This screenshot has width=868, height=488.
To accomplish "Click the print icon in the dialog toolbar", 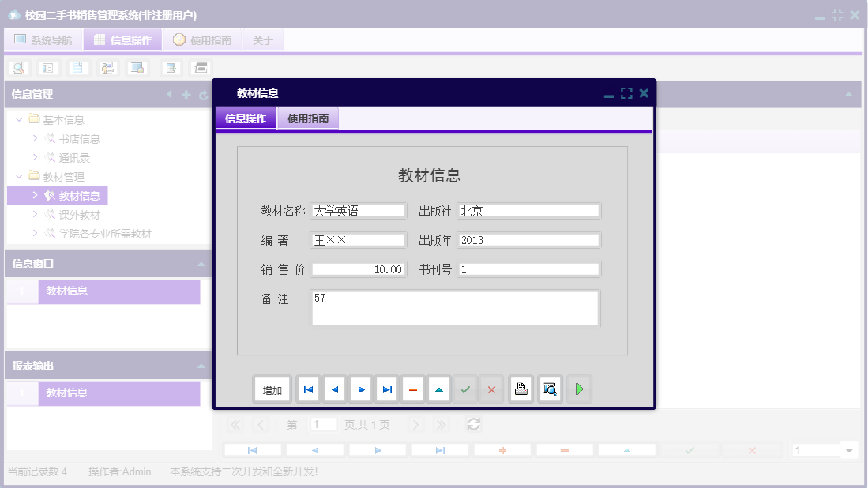I will click(x=520, y=389).
